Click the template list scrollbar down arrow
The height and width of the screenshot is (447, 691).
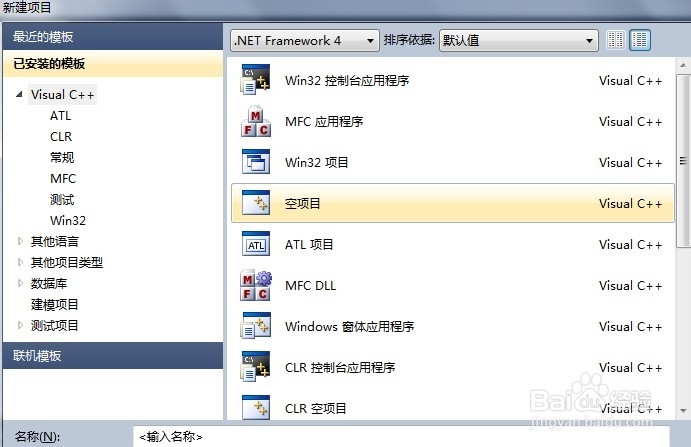click(x=683, y=410)
